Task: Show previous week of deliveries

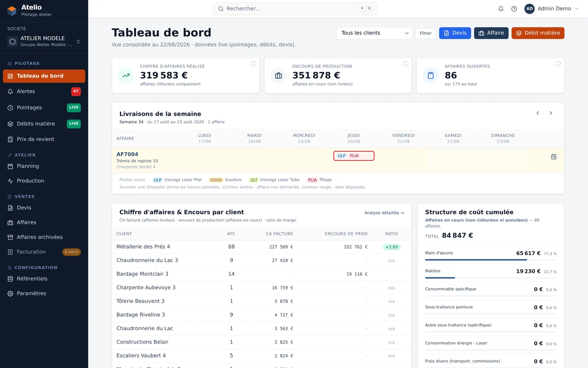Action: [538, 113]
